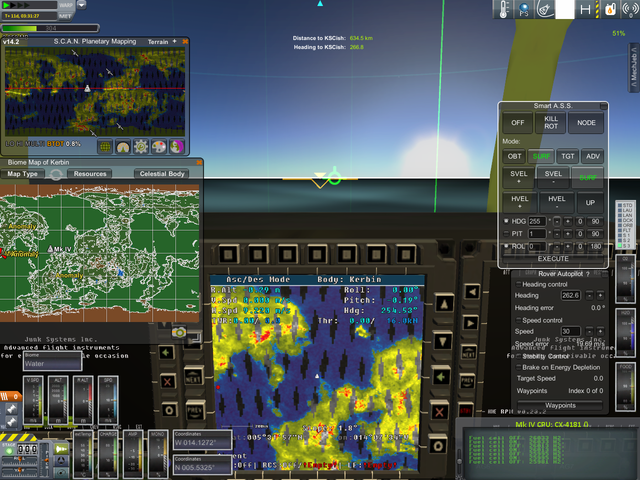Open SCANsat color palette icon
640x480 pixels.
pos(159,147)
